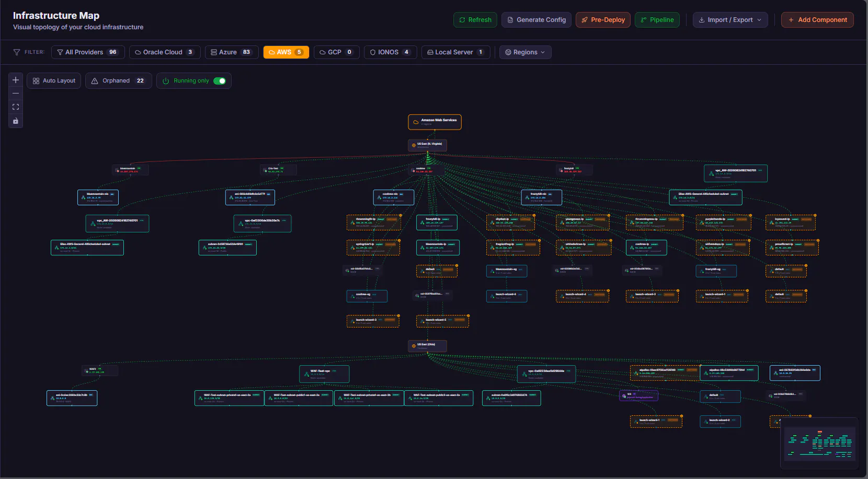868x479 pixels.
Task: Select the shydust-ip orphaned node
Action: click(x=510, y=223)
